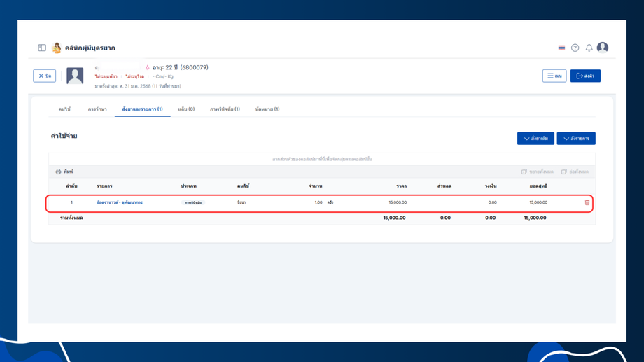
Task: Open notifications bell
Action: pos(589,48)
